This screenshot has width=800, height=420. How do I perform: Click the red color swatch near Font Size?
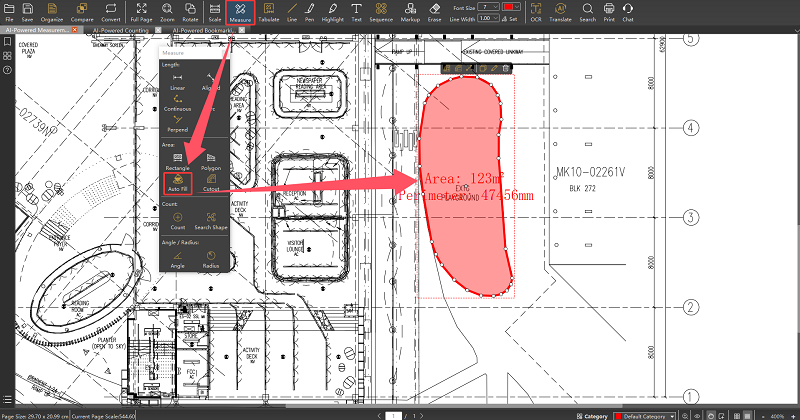click(510, 7)
